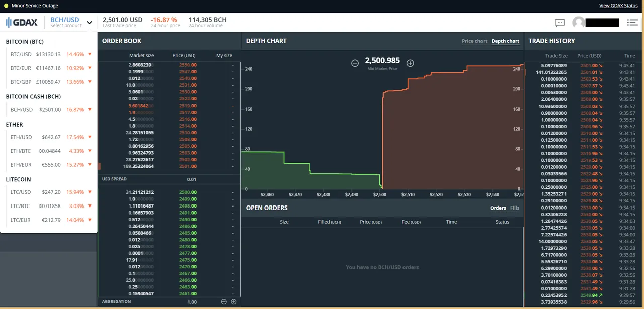The width and height of the screenshot is (644, 309).
Task: Click the Market size column header
Action: tap(141, 56)
